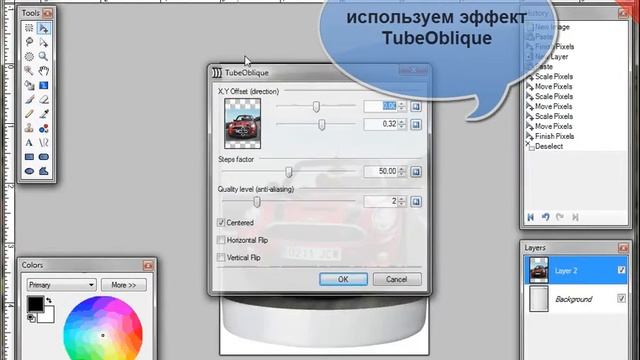Image resolution: width=640 pixels, height=360 pixels.
Task: Reset the Steps factor value
Action: point(416,171)
